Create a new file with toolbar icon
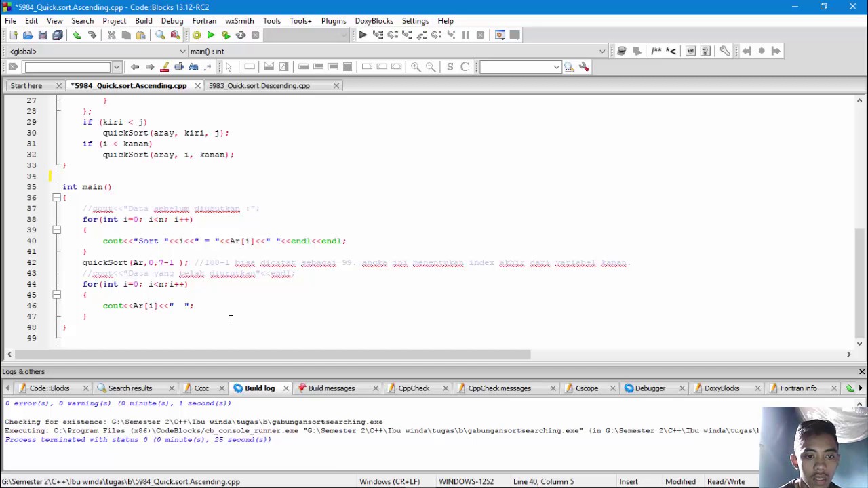The height and width of the screenshot is (488, 868). (x=13, y=35)
